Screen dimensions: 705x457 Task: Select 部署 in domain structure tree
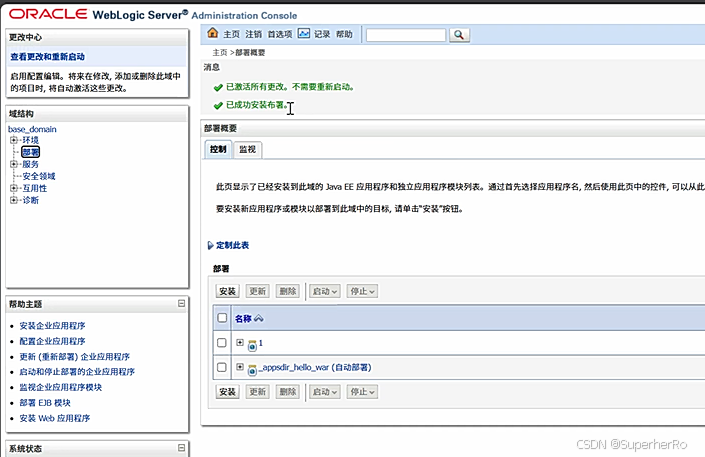click(x=31, y=152)
